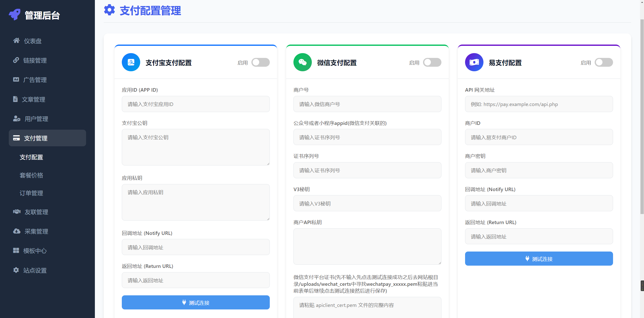Image resolution: width=644 pixels, height=318 pixels.
Task: Enable the 微信支付配置 toggle switch
Action: point(432,62)
